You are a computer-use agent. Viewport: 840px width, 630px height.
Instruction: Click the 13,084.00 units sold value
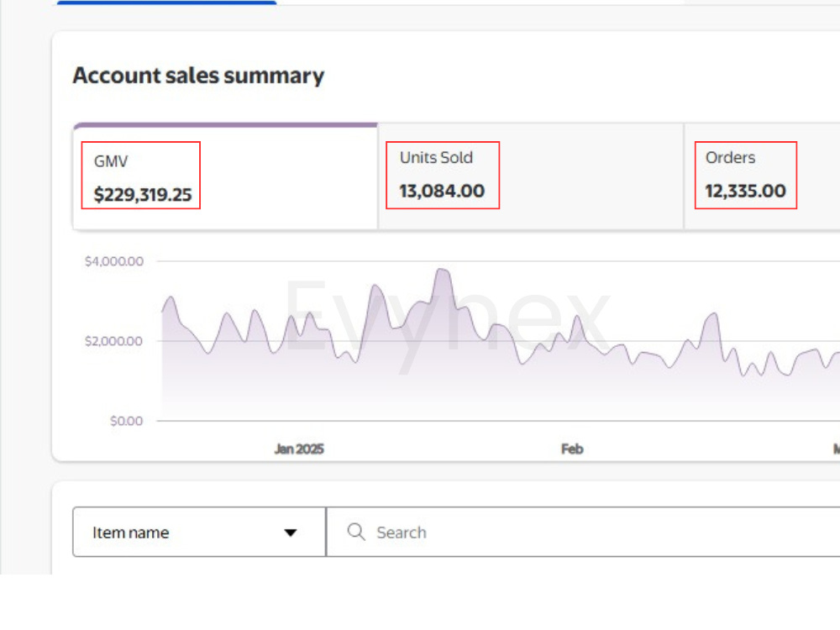(x=442, y=191)
